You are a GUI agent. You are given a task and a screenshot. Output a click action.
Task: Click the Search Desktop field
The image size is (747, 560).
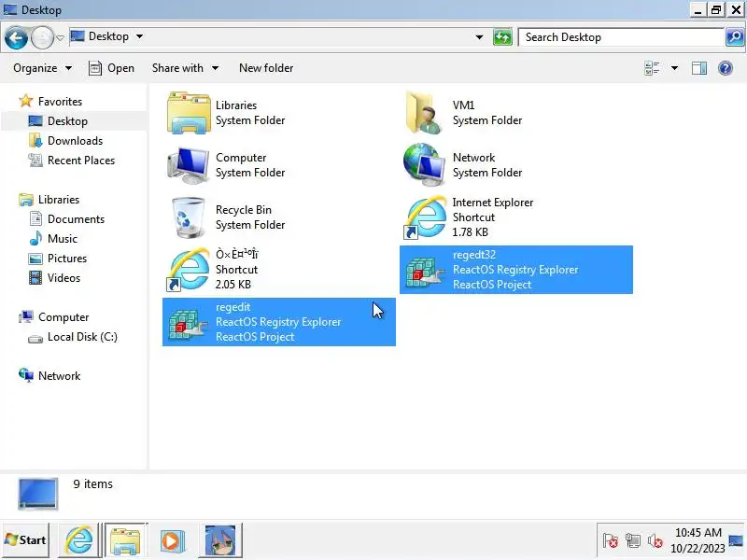pyautogui.click(x=621, y=37)
